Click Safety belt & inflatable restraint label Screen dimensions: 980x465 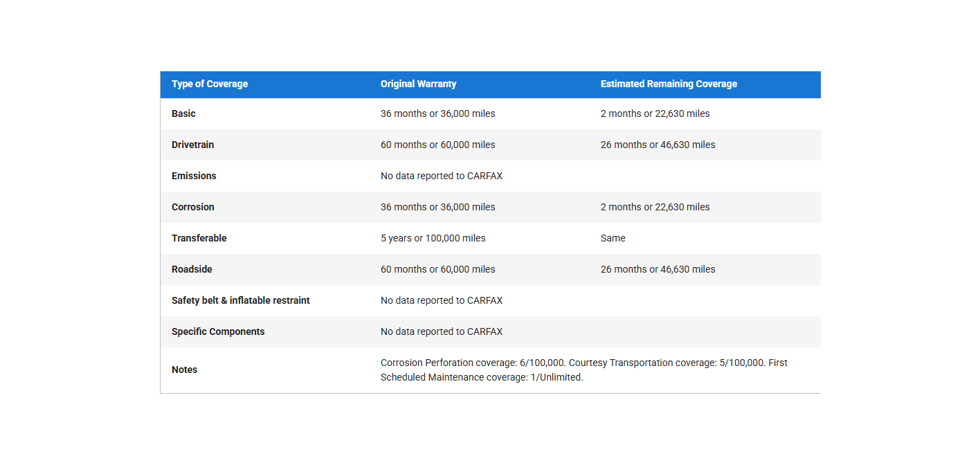[241, 300]
